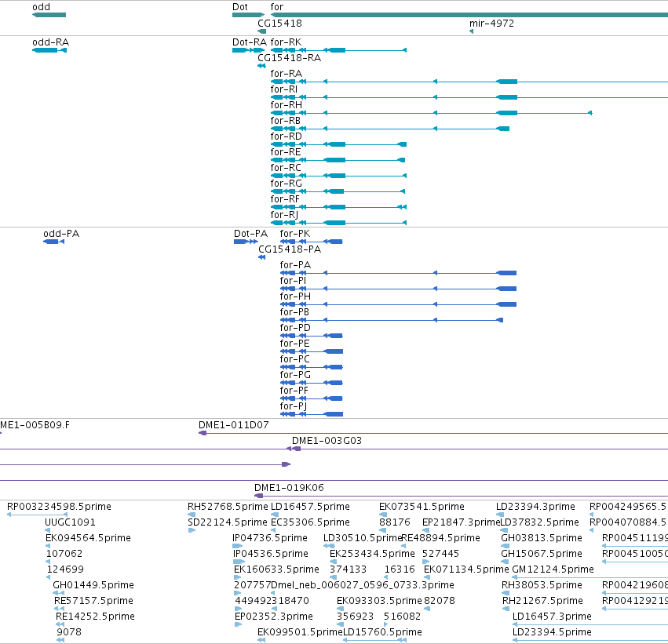Viewport: 668px width, 644px height.
Task: Click the LD23394.3prime EST label
Action: click(x=535, y=507)
